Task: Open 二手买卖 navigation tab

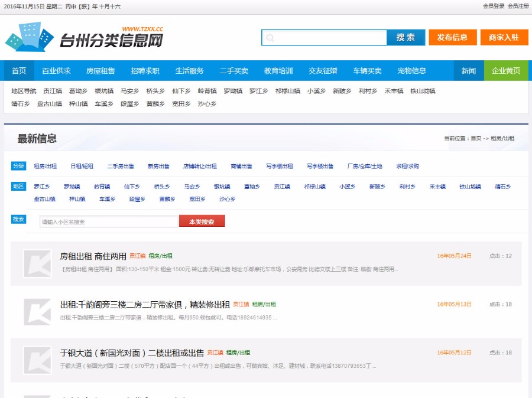Action: 234,70
